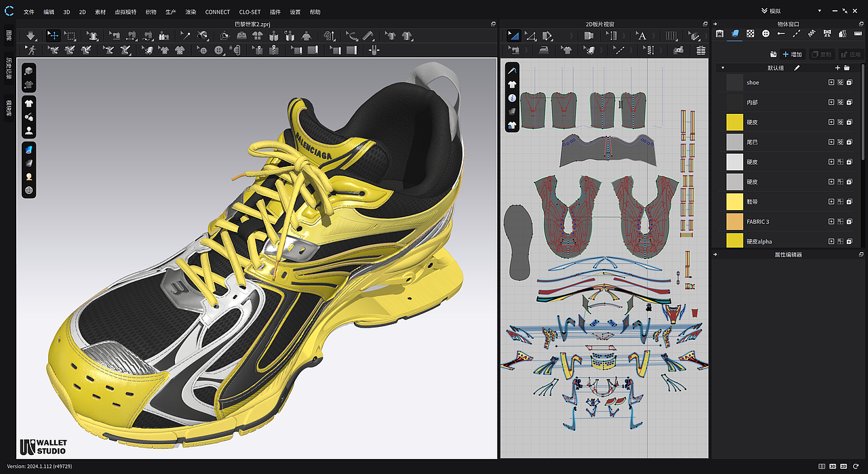Screen dimensions: 868x474
Task: Click the rename pencil next to 默认组
Action: [x=797, y=68]
